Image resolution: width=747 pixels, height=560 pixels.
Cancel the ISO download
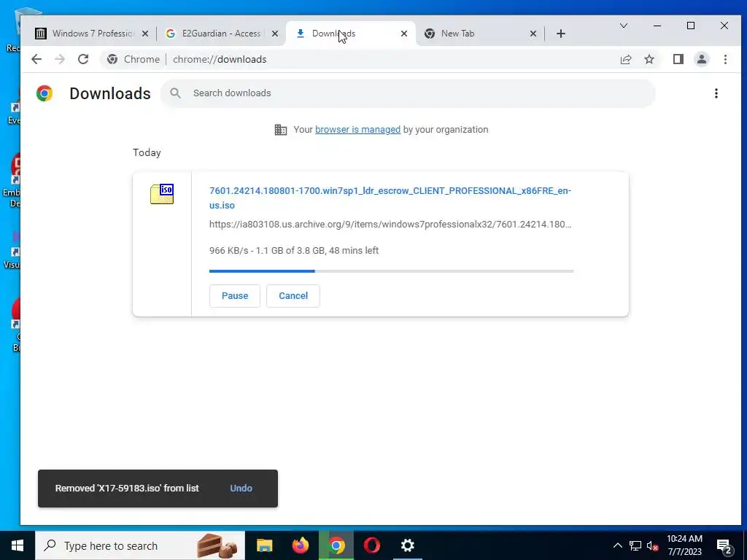coord(293,296)
